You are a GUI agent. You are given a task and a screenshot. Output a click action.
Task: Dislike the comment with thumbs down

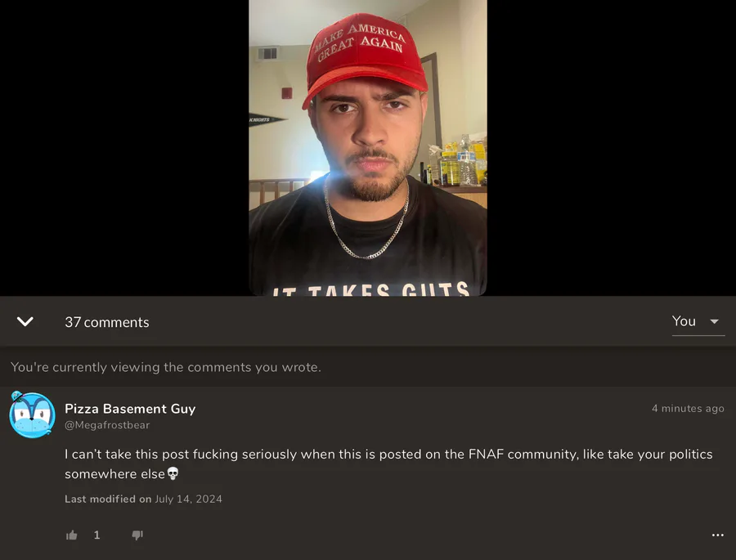coord(137,535)
